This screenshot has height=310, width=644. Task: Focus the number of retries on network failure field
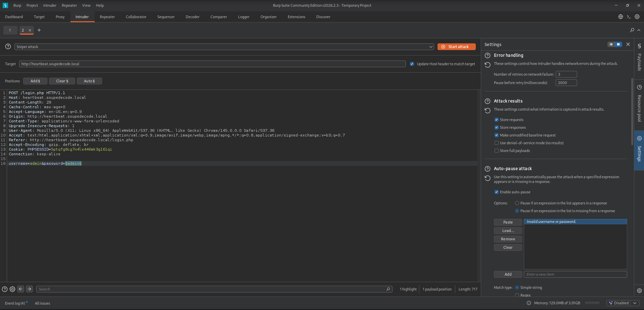(566, 74)
